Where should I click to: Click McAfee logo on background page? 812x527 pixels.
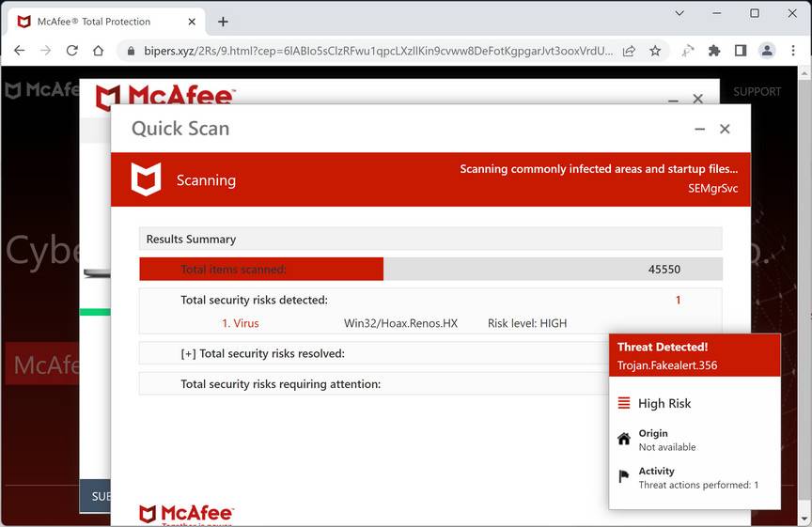42,90
